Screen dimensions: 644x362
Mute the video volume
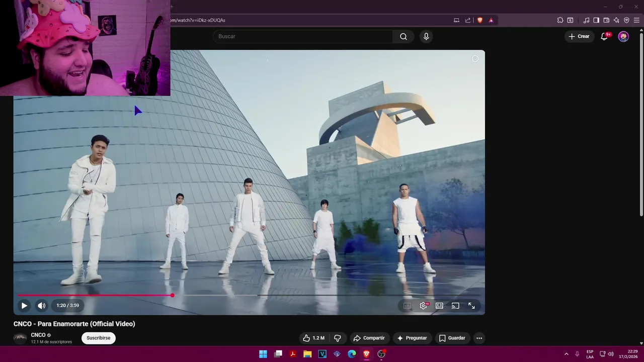[42, 305]
